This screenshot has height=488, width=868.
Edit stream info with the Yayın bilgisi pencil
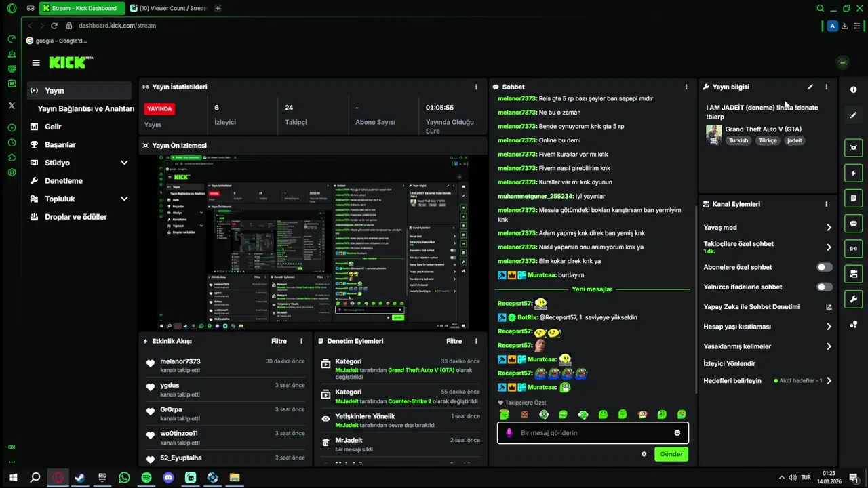coord(810,87)
